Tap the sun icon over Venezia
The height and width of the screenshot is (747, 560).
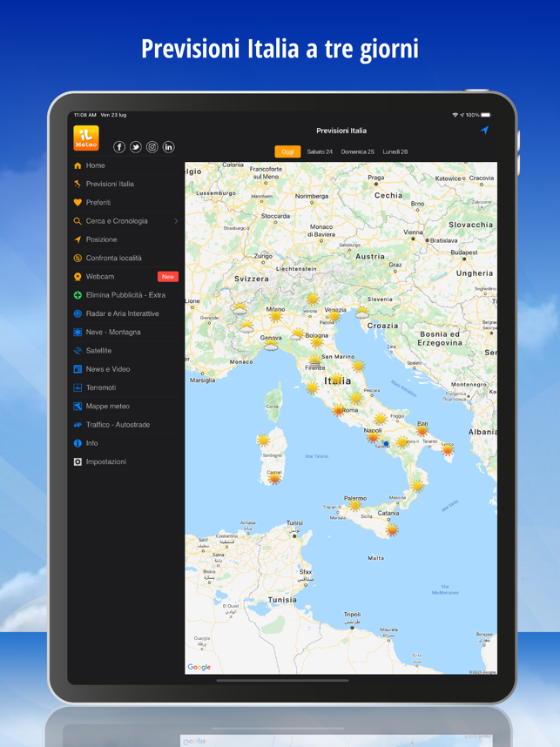click(x=334, y=316)
